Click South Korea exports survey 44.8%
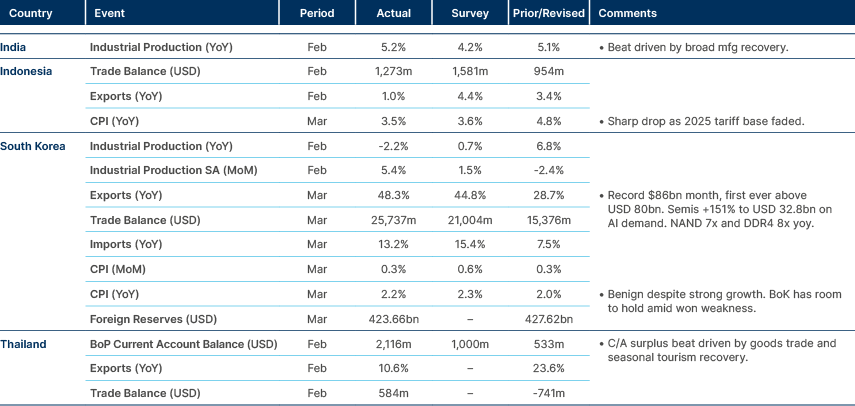This screenshot has width=855, height=406. point(470,196)
